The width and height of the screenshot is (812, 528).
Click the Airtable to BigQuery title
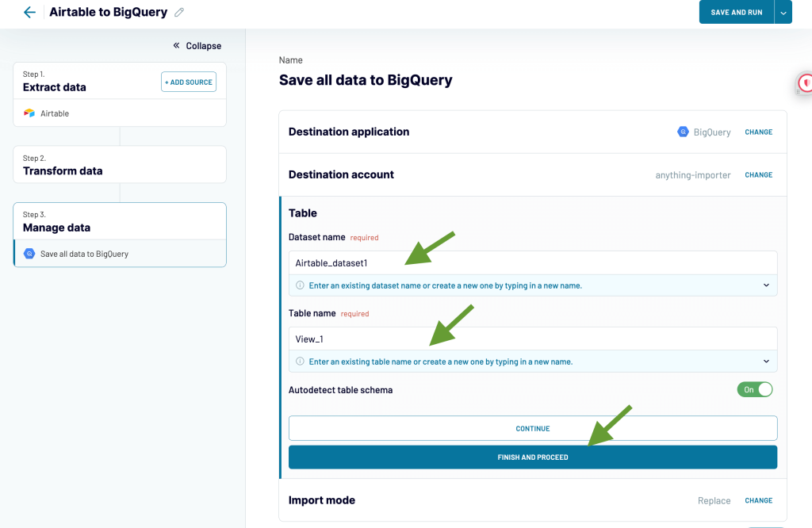(108, 13)
